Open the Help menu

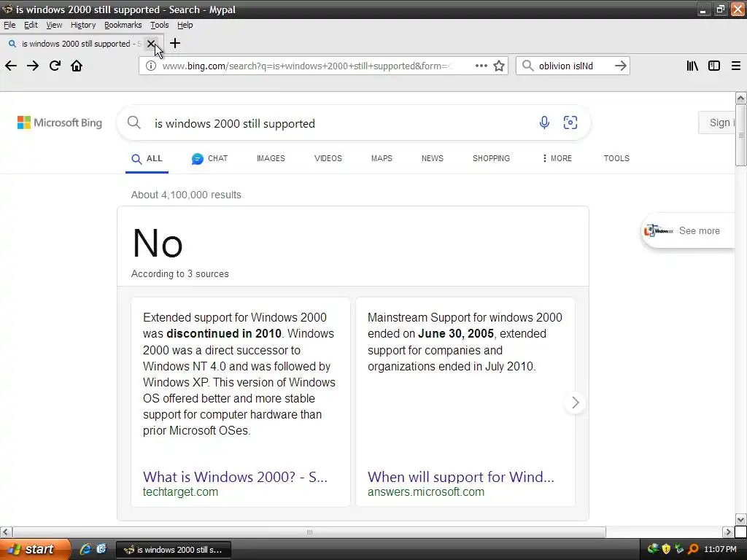point(185,25)
